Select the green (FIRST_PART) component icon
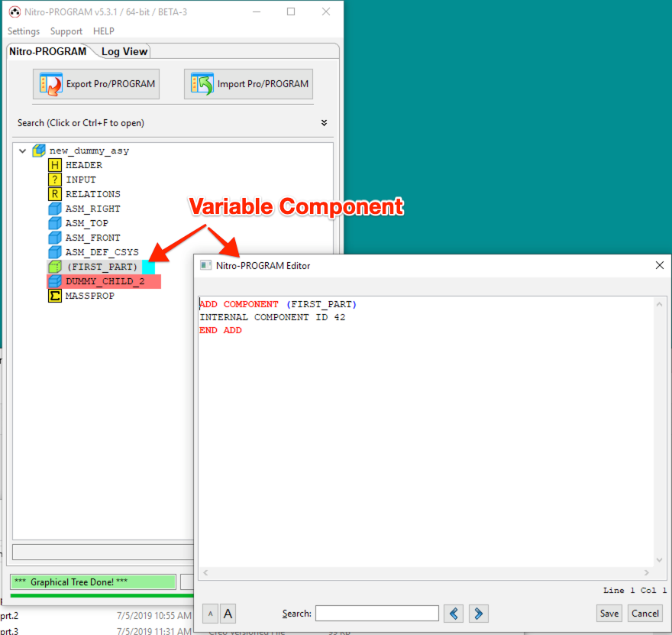Viewport: 672px width, 635px height. click(53, 266)
